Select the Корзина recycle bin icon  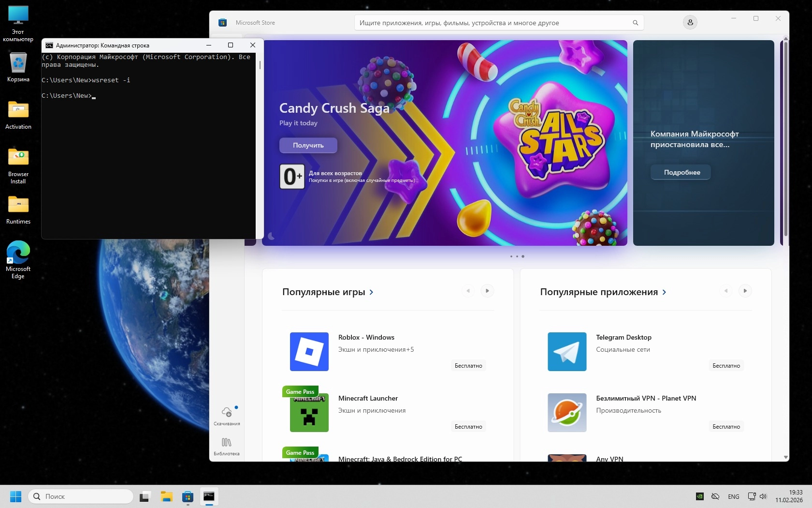[x=18, y=67]
